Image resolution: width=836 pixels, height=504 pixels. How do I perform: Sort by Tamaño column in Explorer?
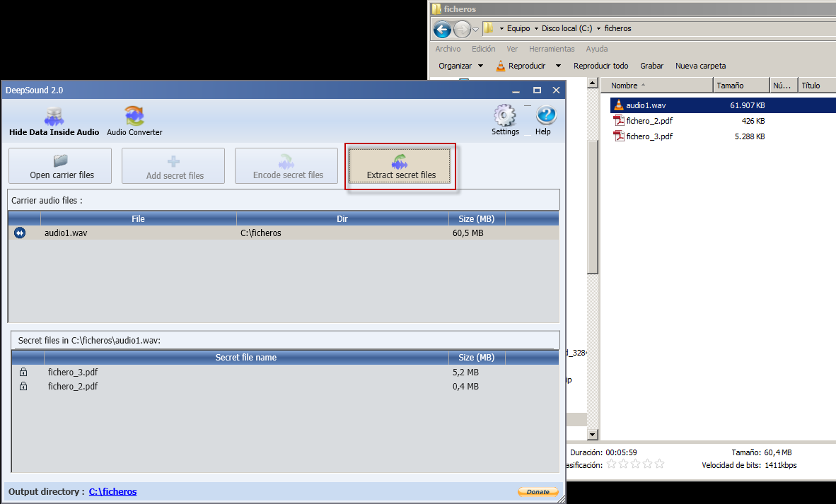pyautogui.click(x=741, y=86)
